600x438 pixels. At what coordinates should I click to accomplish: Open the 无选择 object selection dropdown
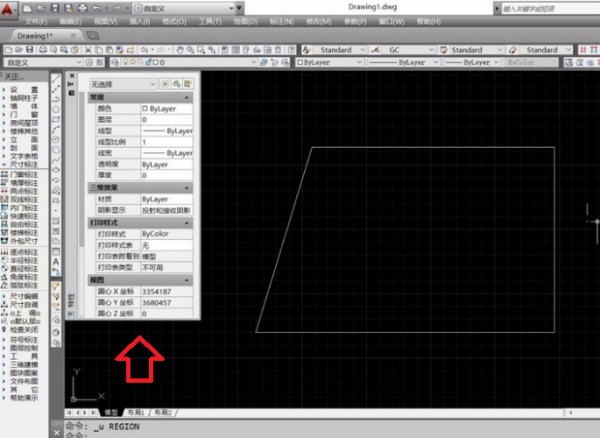click(x=123, y=84)
